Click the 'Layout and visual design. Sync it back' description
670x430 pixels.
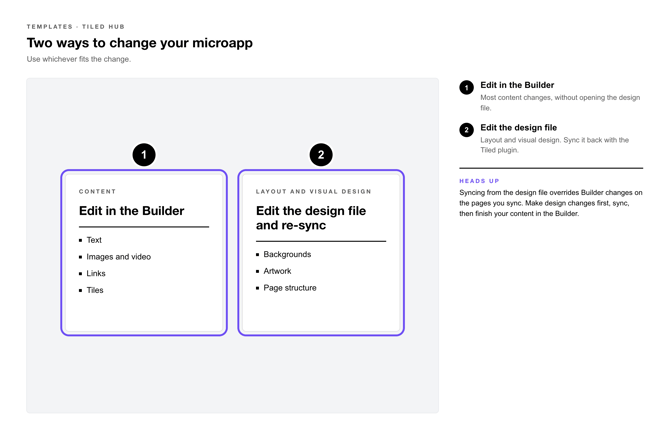coord(555,145)
